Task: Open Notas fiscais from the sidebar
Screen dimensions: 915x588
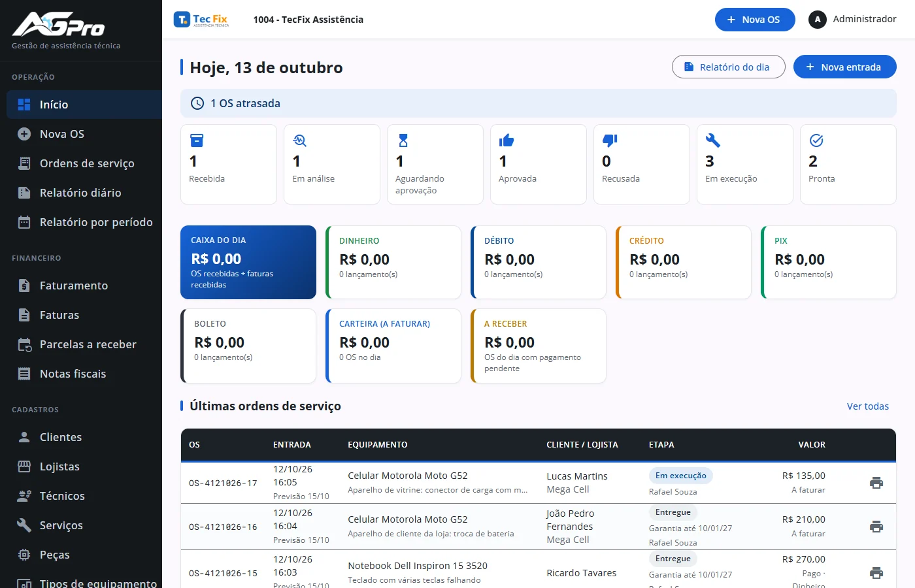Action: pyautogui.click(x=84, y=374)
